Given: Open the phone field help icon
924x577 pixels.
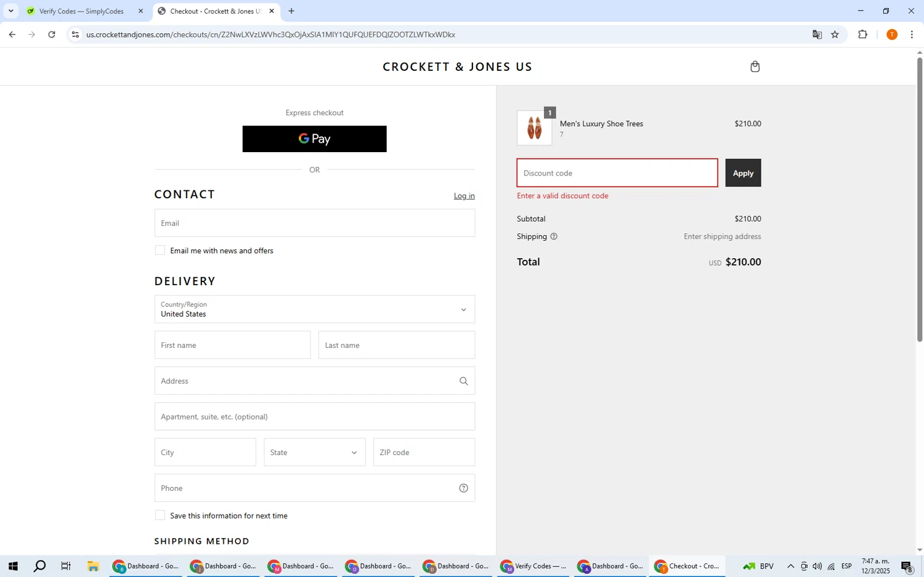Looking at the screenshot, I should tap(464, 488).
